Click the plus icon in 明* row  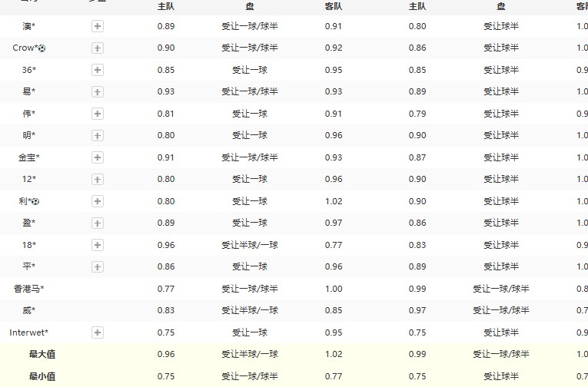click(x=98, y=135)
